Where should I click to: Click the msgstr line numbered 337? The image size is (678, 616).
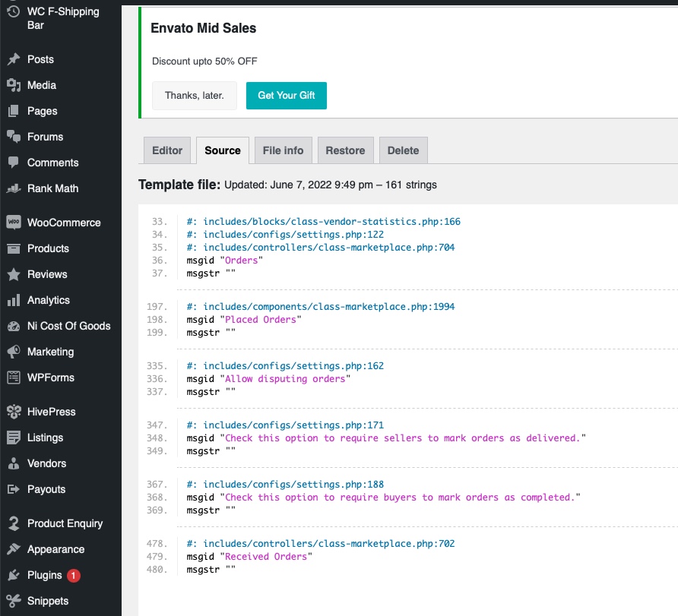pyautogui.click(x=211, y=392)
